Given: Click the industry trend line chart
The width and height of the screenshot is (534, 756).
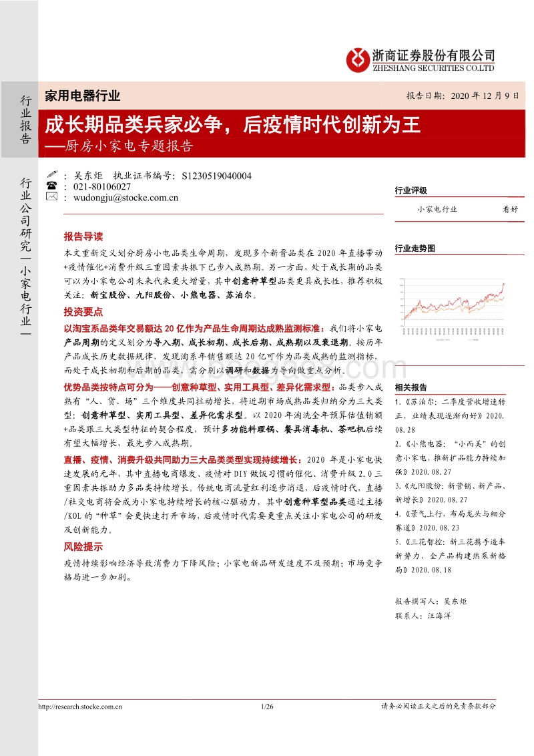Looking at the screenshot, I should point(452,309).
